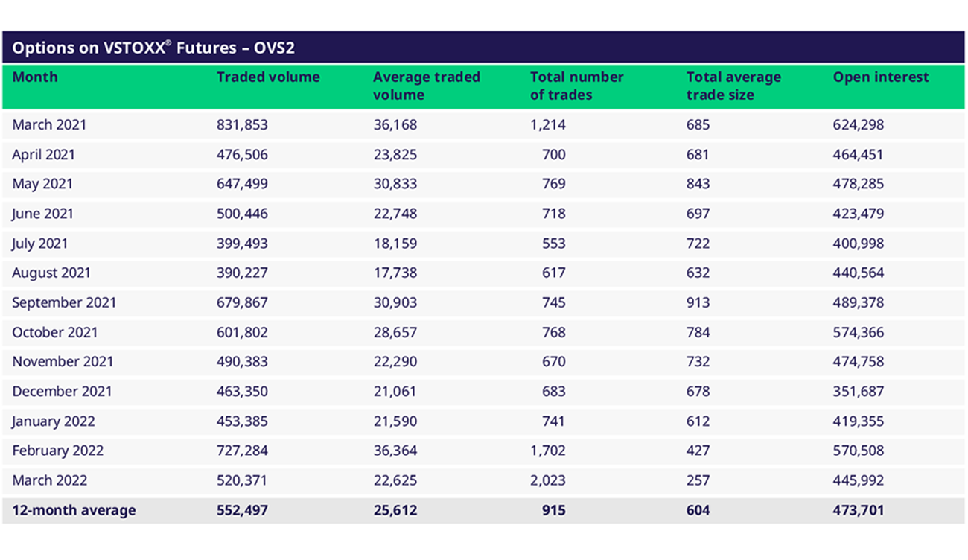Click the 12-month average row label

(74, 510)
